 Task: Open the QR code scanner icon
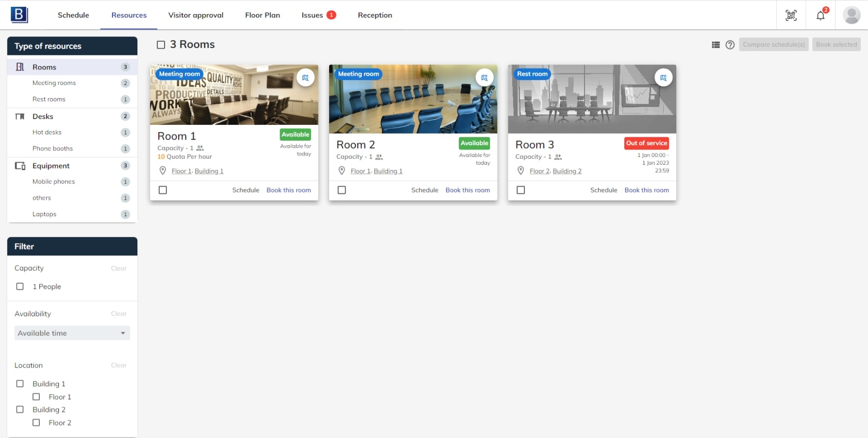791,15
